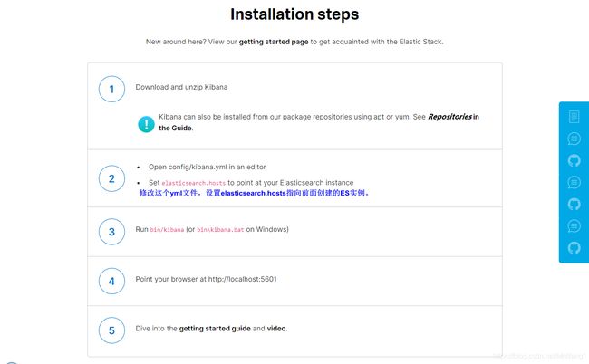Click the lowest chat bubble sidebar icon

coord(574,225)
